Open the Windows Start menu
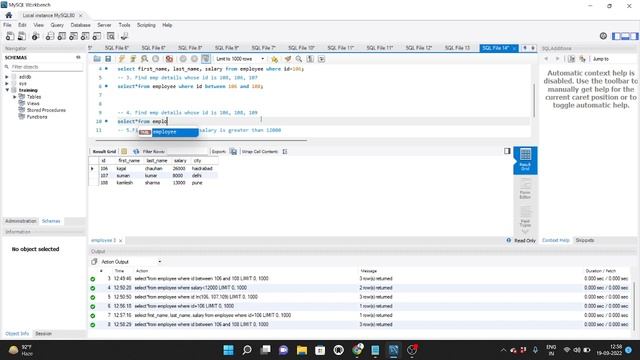The height and width of the screenshot is (360, 640). tap(229, 350)
